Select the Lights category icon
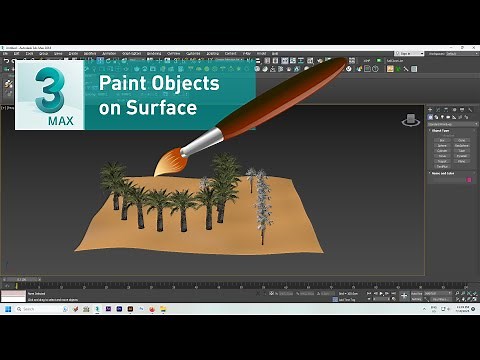The image size is (480, 360). click(442, 117)
